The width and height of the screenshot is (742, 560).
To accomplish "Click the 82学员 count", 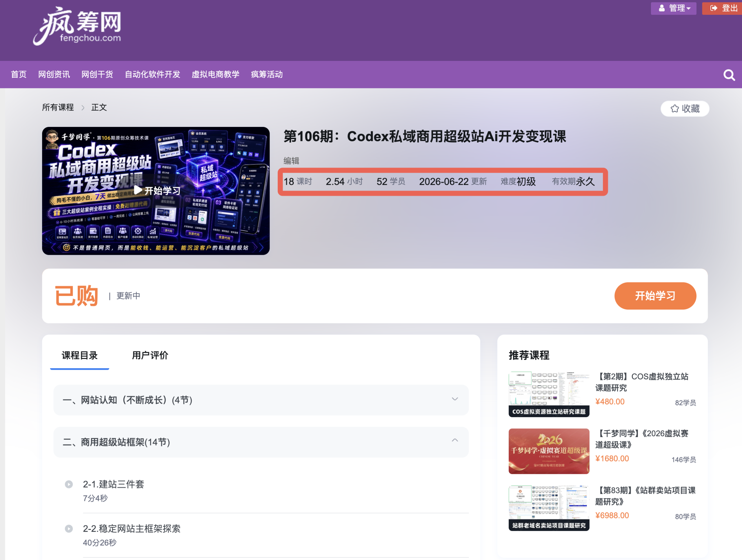I will pyautogui.click(x=685, y=403).
